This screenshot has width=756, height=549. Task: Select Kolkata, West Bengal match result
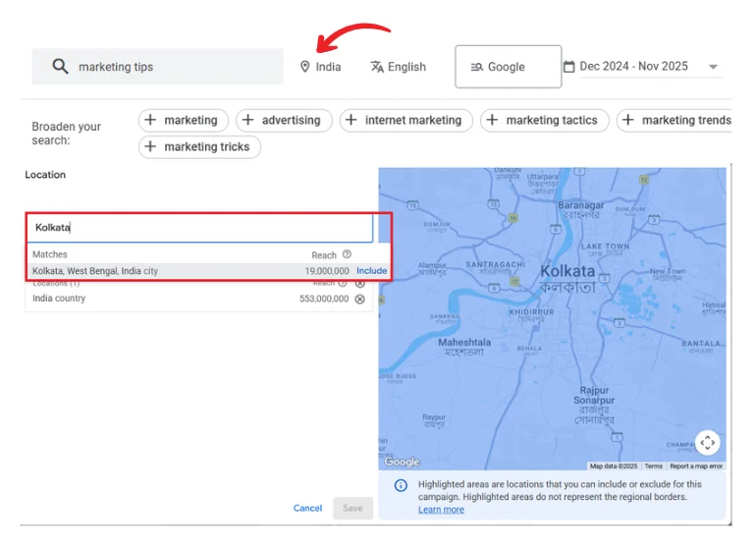click(95, 271)
